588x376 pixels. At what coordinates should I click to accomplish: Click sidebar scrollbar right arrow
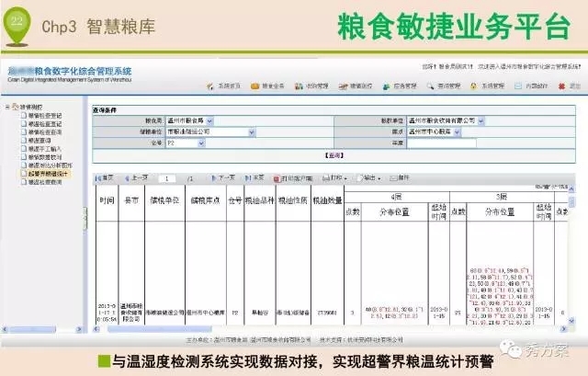pos(79,329)
